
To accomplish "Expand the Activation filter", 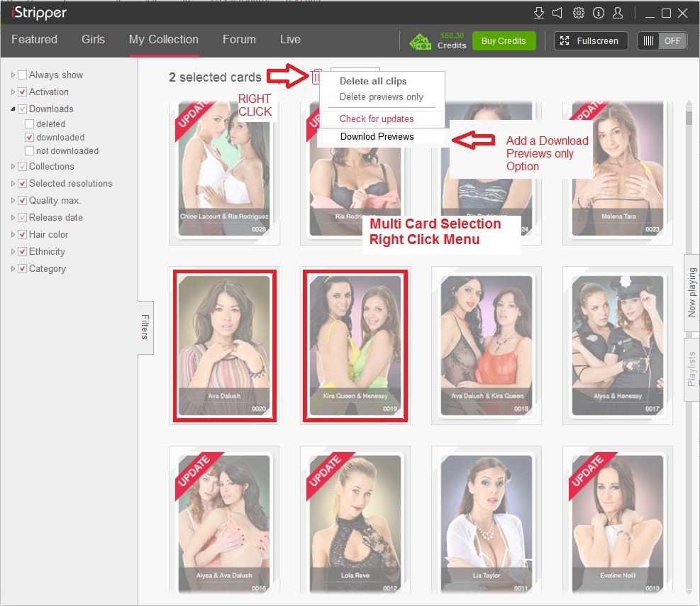I will (13, 92).
